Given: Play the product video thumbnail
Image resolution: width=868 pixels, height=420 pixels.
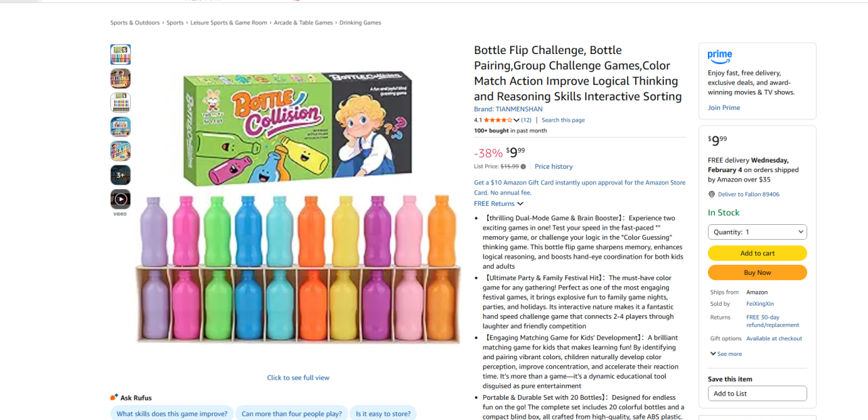Looking at the screenshot, I should tap(120, 199).
